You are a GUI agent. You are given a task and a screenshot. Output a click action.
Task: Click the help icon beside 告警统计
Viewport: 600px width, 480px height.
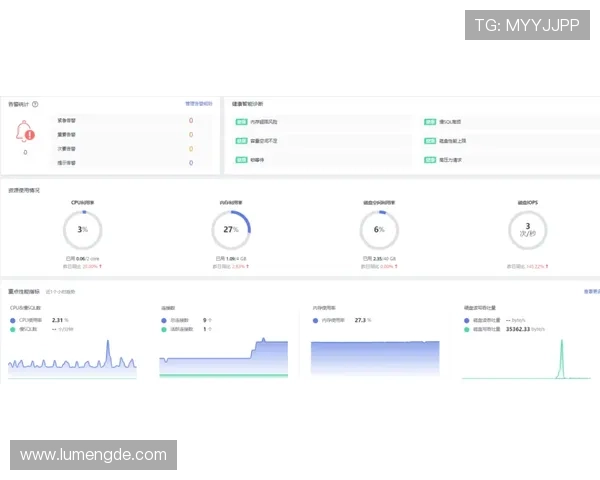[35, 104]
